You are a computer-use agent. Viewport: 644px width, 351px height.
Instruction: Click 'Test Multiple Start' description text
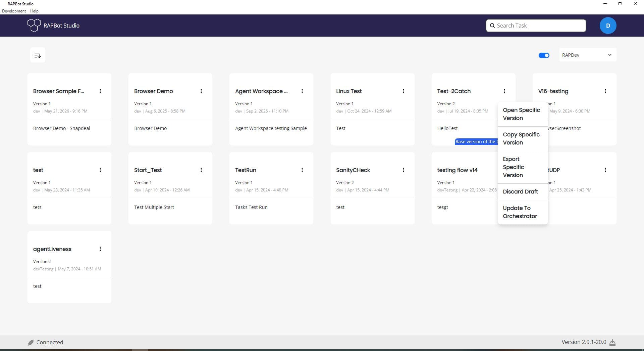154,207
